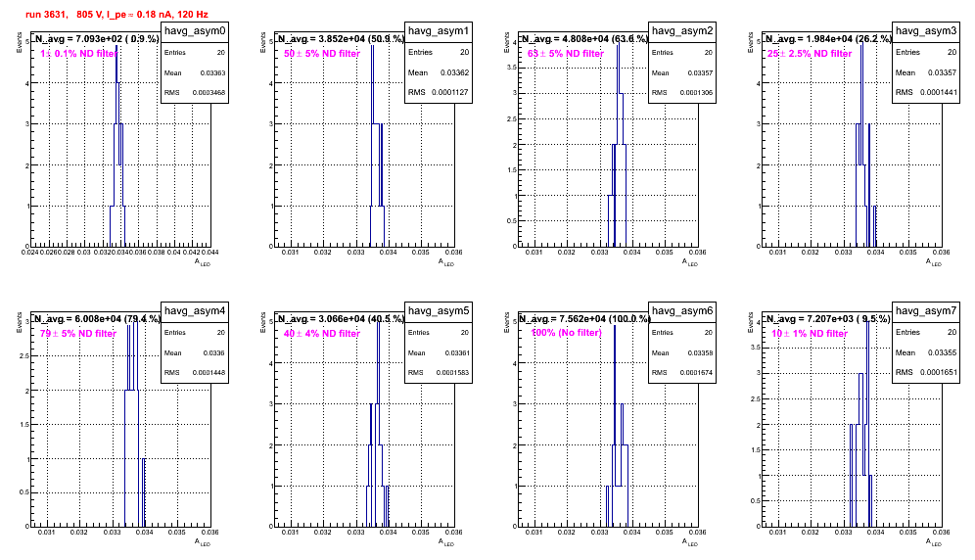Click Entries count in havg_asym5 box
This screenshot has width=975, height=560.
(465, 333)
